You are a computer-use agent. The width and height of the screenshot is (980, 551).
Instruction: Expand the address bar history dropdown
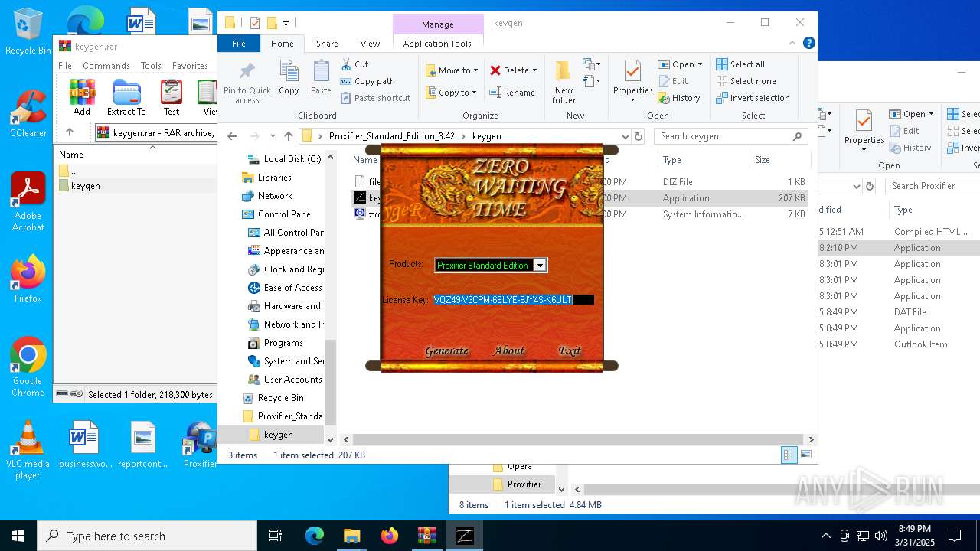point(626,136)
